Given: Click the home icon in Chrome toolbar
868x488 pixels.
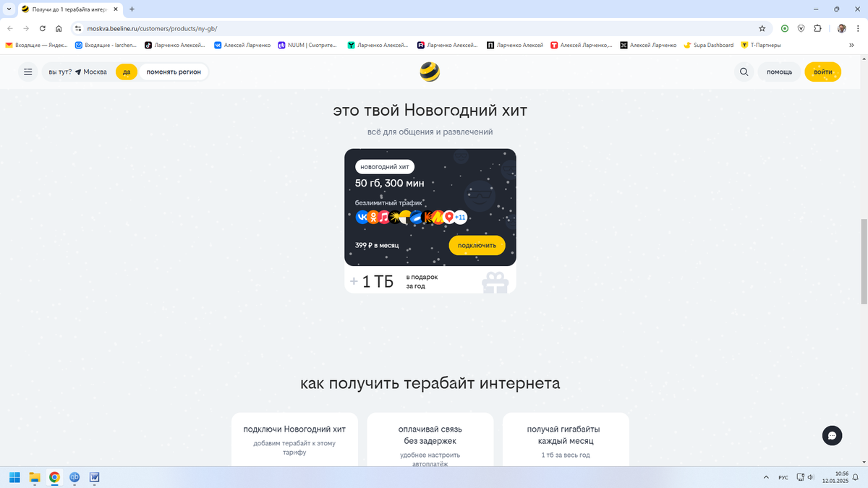Looking at the screenshot, I should click(x=59, y=28).
